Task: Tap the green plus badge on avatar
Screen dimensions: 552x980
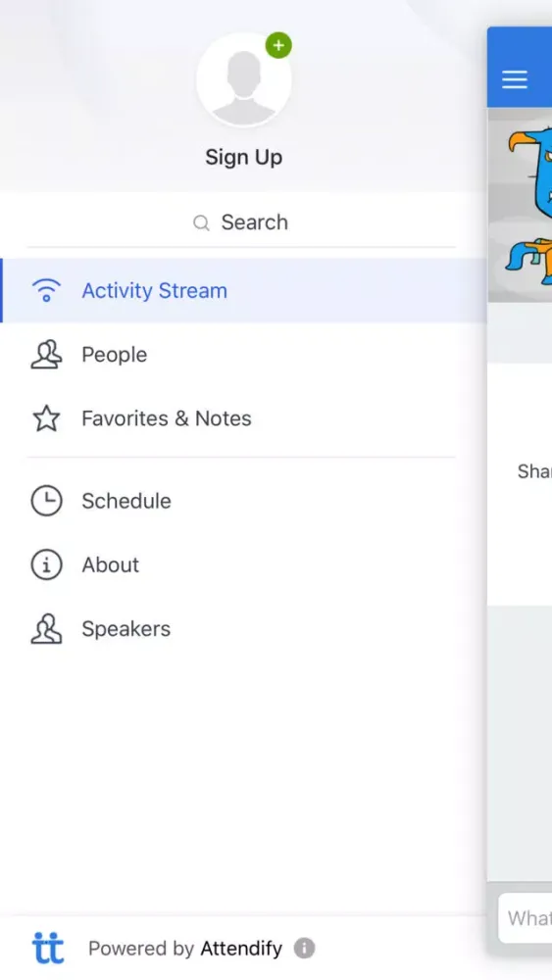Action: (x=278, y=46)
